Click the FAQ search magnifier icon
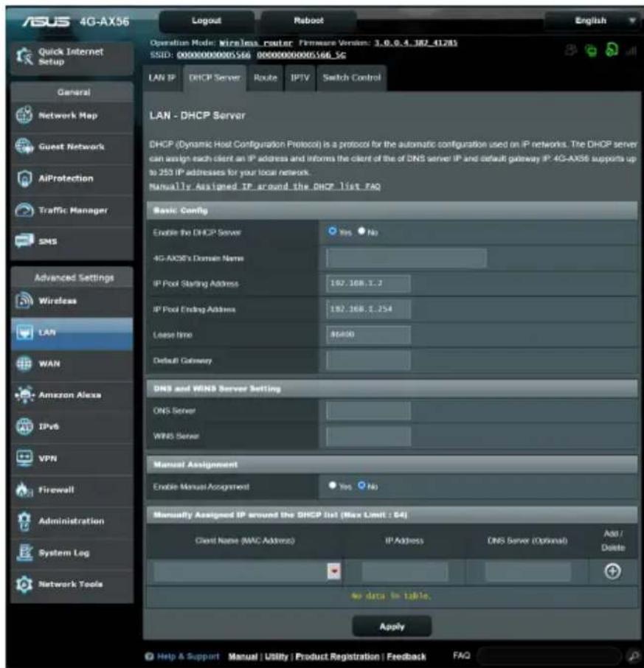644x668 pixels. tap(634, 656)
